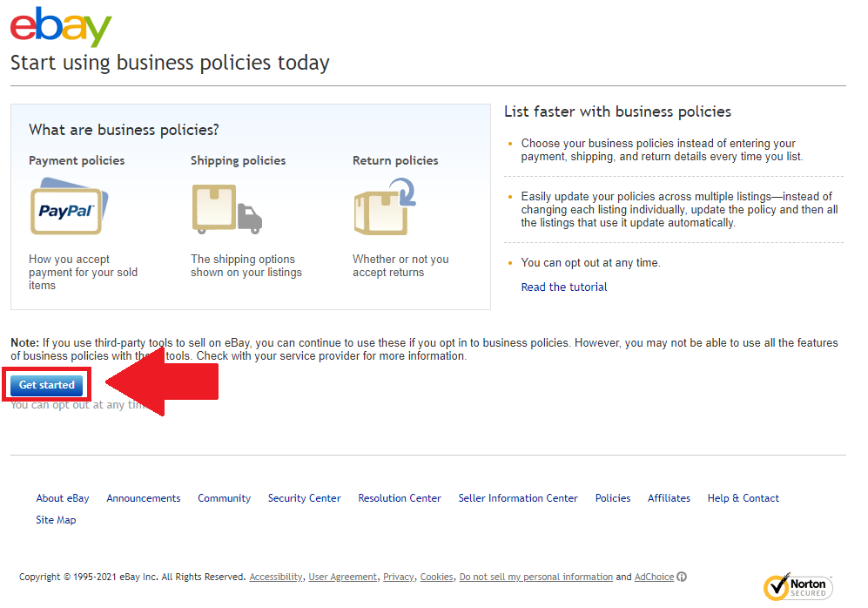Click the eBay logo
Screen dimensions: 868x608
61,26
